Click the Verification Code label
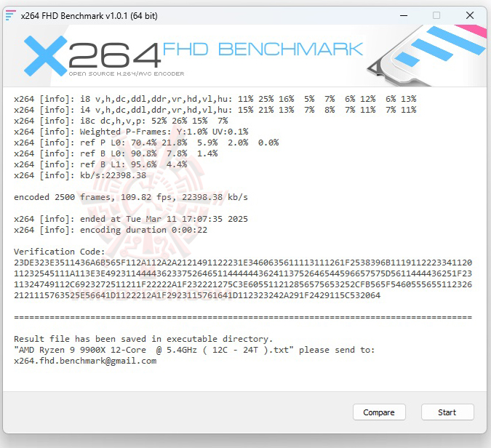 coord(60,252)
